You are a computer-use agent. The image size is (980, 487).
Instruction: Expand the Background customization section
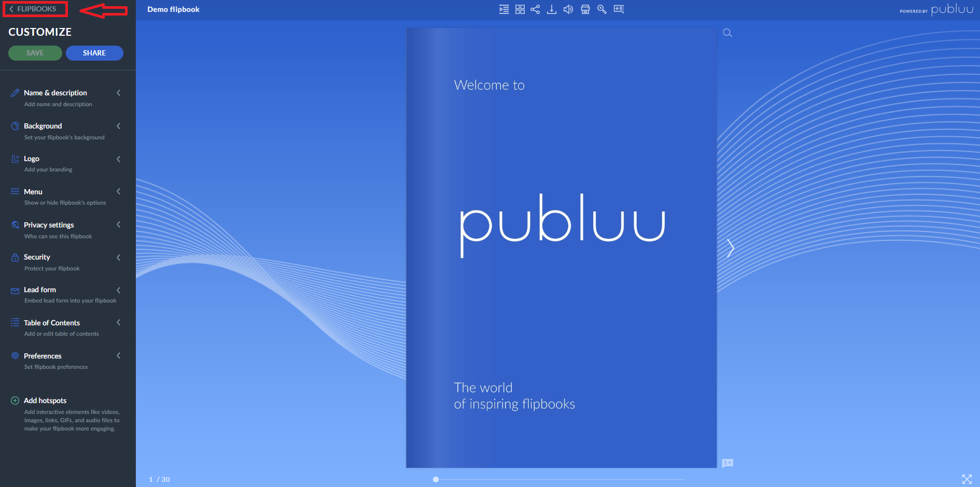click(44, 126)
